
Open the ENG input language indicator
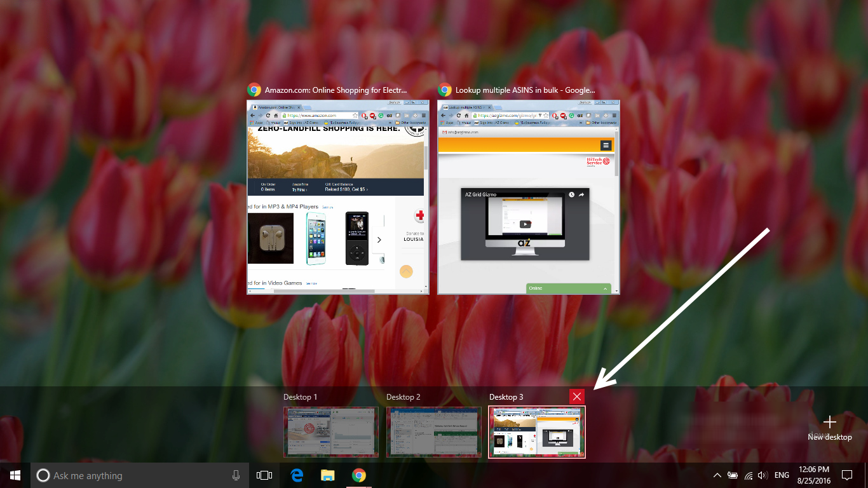[x=782, y=475]
